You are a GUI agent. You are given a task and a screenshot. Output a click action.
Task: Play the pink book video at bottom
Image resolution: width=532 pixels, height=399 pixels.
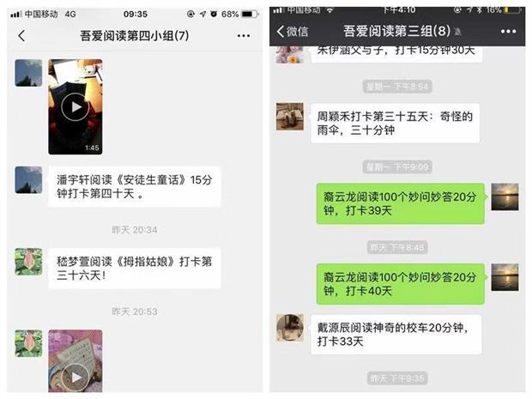click(76, 361)
